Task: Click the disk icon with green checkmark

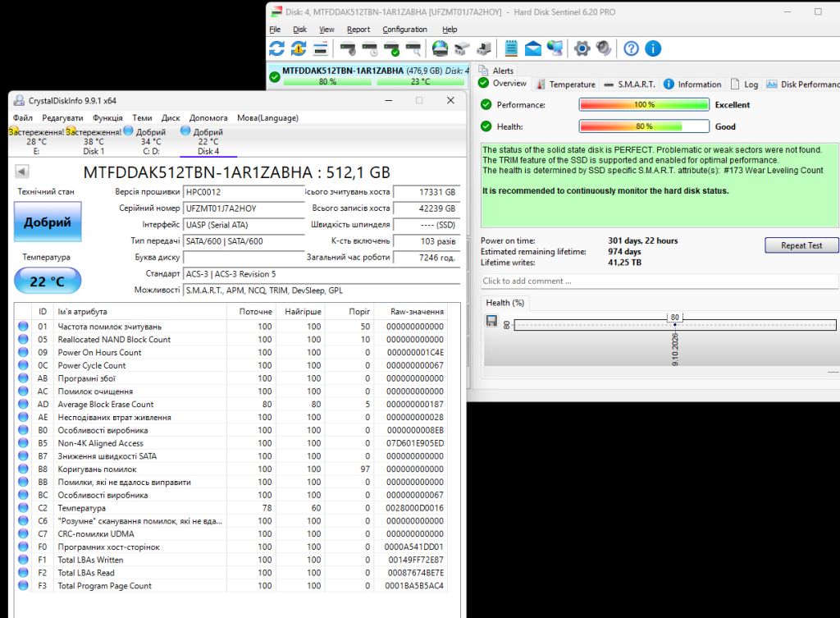Action: 391,49
